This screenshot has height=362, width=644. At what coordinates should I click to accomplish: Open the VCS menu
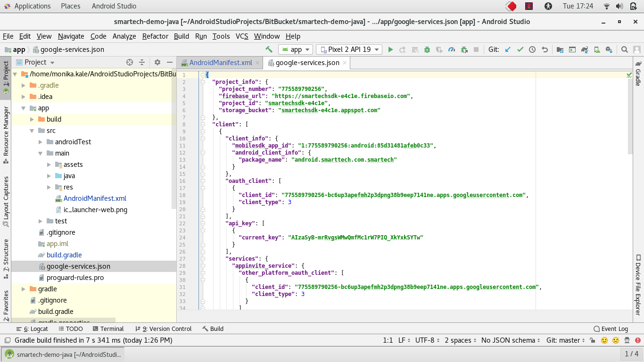tap(242, 36)
